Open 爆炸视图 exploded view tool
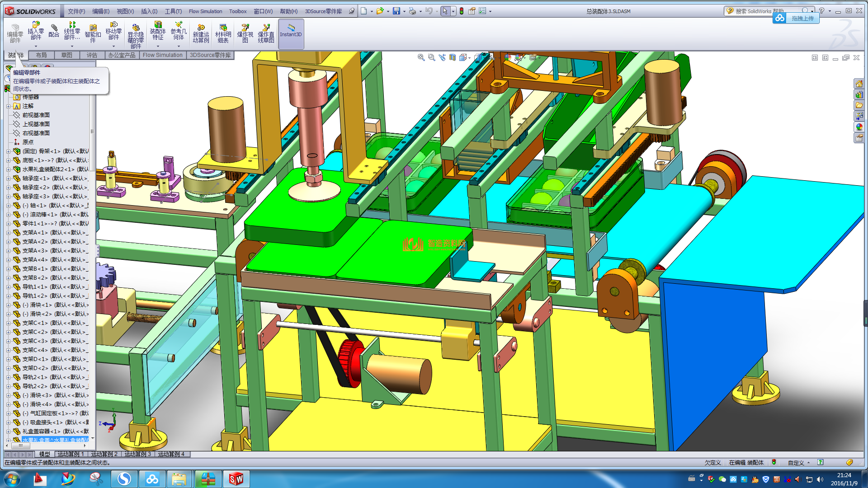The height and width of the screenshot is (488, 868). tap(245, 33)
